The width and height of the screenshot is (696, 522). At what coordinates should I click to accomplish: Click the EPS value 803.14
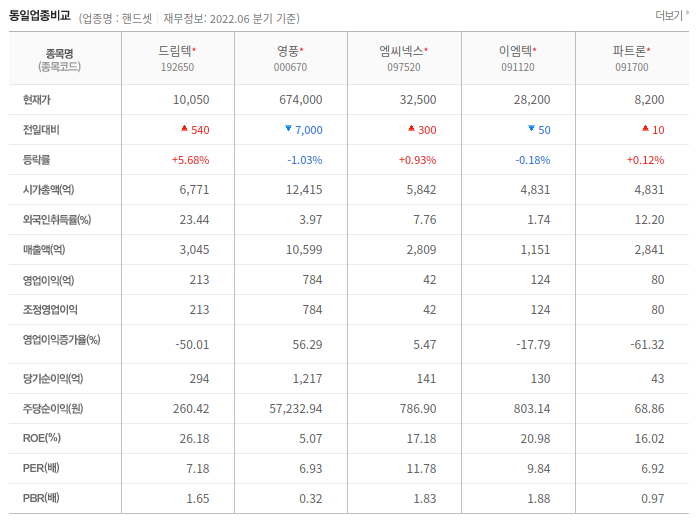pyautogui.click(x=532, y=409)
